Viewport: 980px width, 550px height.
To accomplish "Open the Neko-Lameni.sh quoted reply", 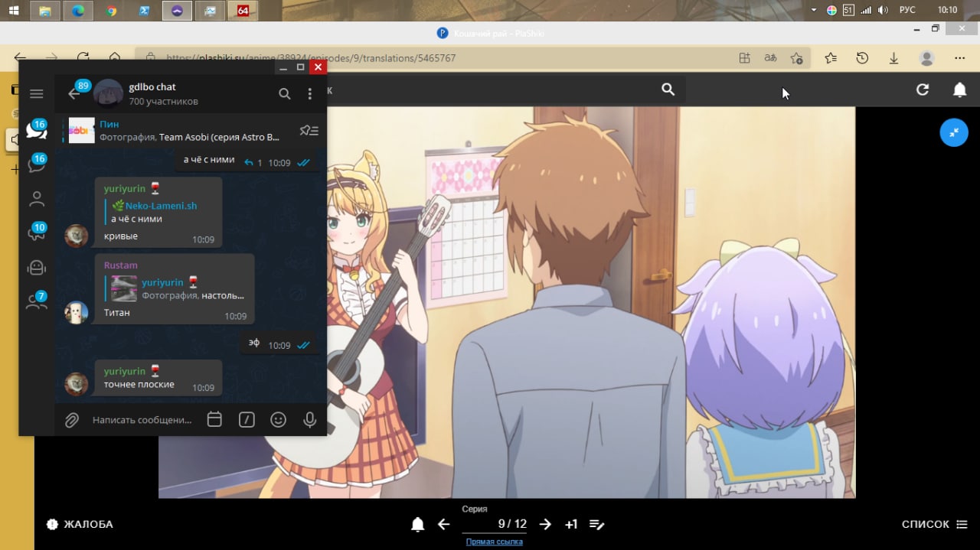I will tap(159, 212).
